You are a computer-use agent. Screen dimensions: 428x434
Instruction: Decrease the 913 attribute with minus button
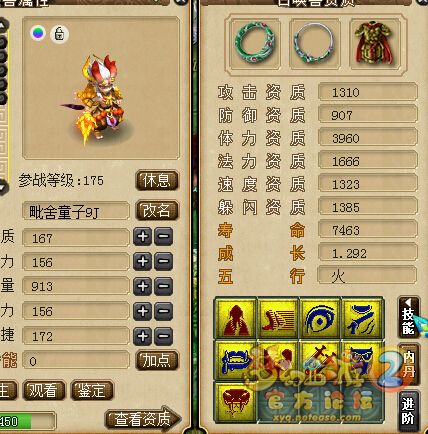(163, 286)
